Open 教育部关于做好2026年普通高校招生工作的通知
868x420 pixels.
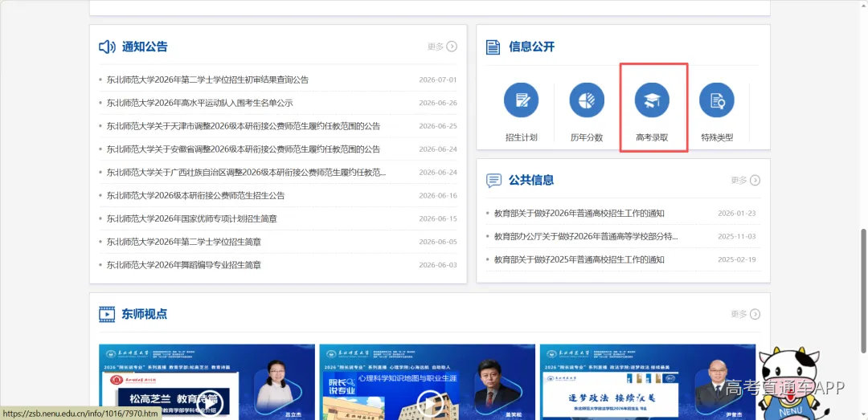(579, 214)
